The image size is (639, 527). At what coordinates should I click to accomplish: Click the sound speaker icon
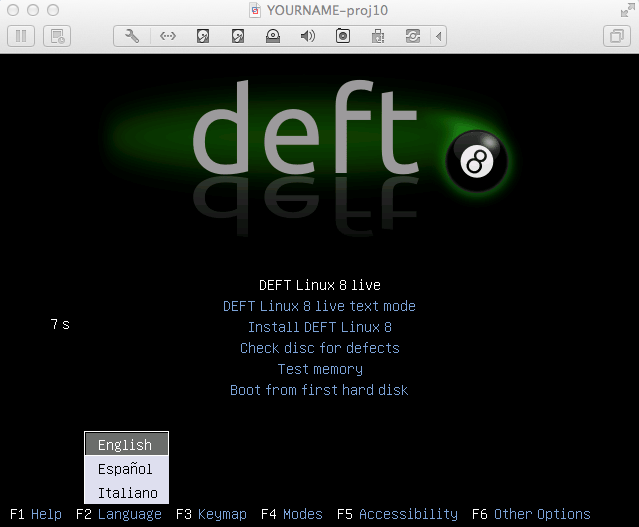point(308,36)
